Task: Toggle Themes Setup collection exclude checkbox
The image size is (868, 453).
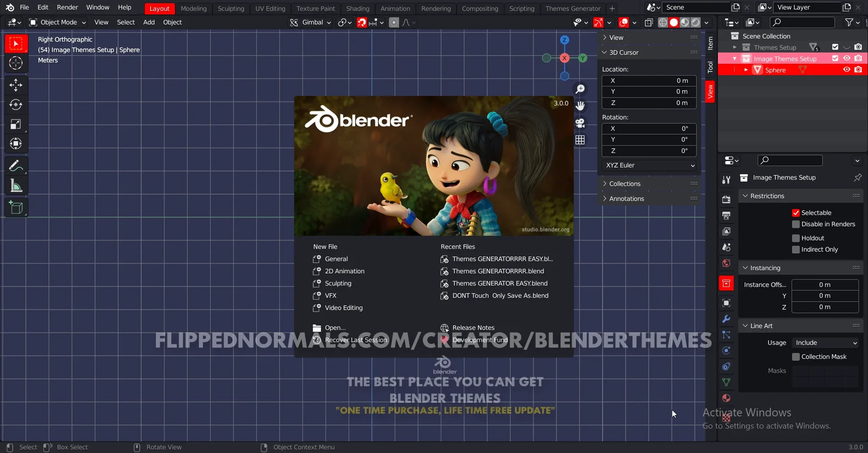Action: pos(835,47)
